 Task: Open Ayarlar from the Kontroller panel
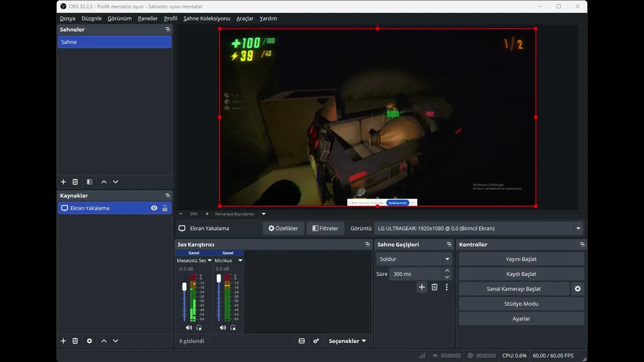521,319
